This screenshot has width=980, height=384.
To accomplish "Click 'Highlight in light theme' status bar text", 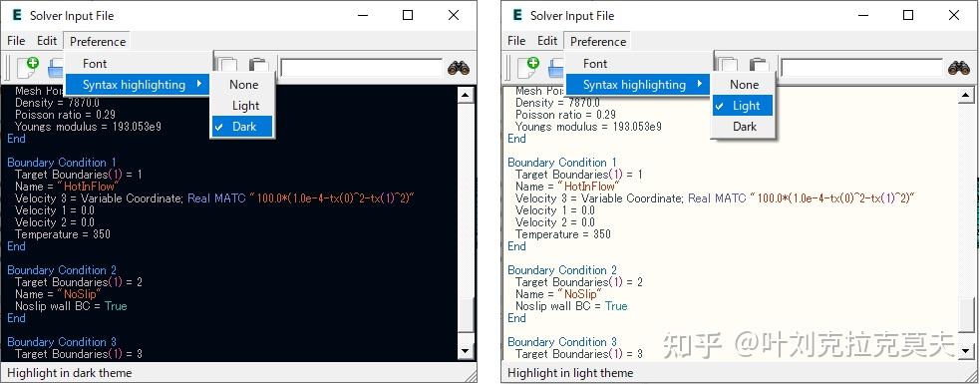I will (570, 373).
